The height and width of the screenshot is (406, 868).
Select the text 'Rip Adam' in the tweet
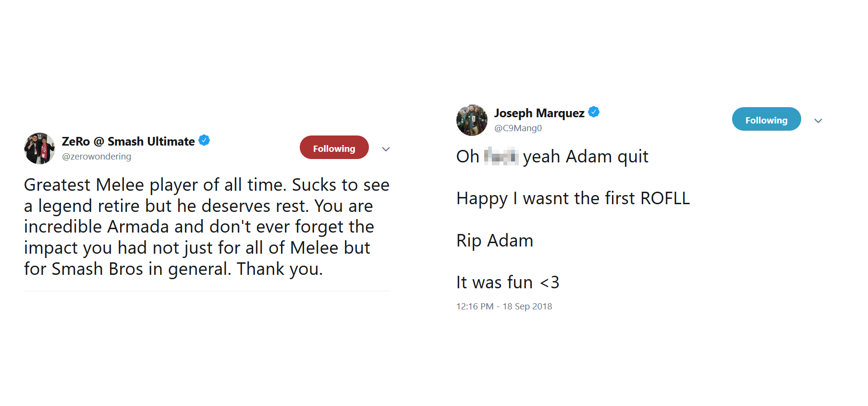pyautogui.click(x=494, y=240)
